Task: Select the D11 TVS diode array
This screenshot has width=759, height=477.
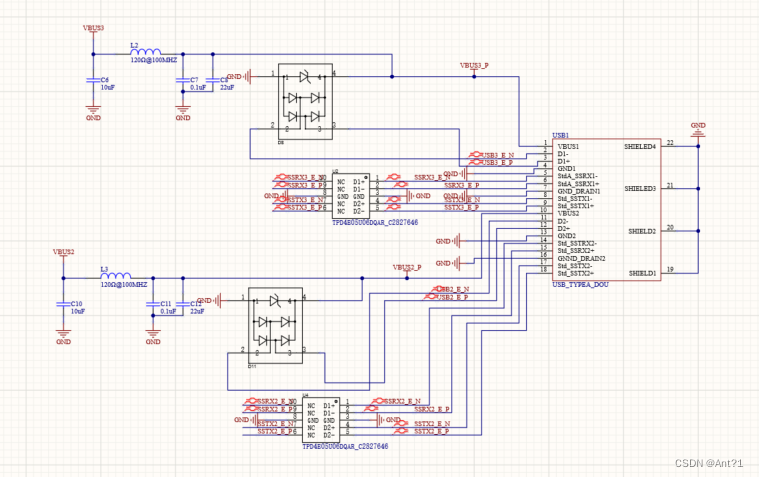Action: point(275,325)
